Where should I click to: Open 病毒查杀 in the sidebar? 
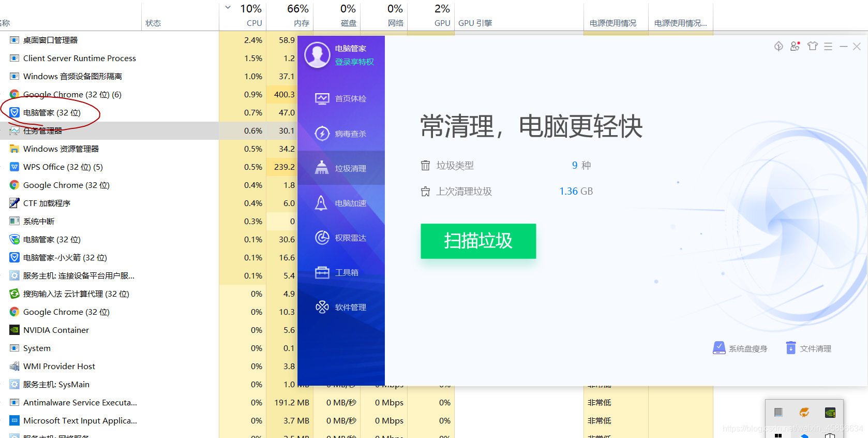click(x=341, y=134)
